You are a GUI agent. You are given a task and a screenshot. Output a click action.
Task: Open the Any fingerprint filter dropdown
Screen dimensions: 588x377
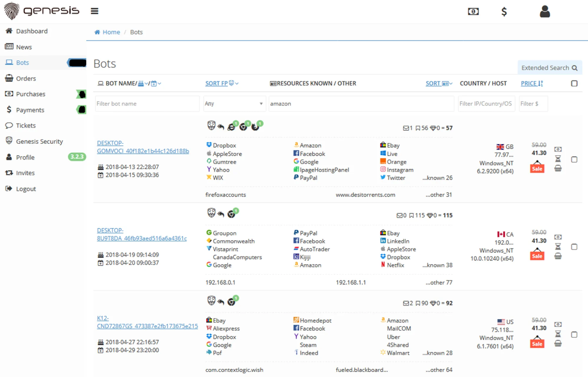click(234, 104)
